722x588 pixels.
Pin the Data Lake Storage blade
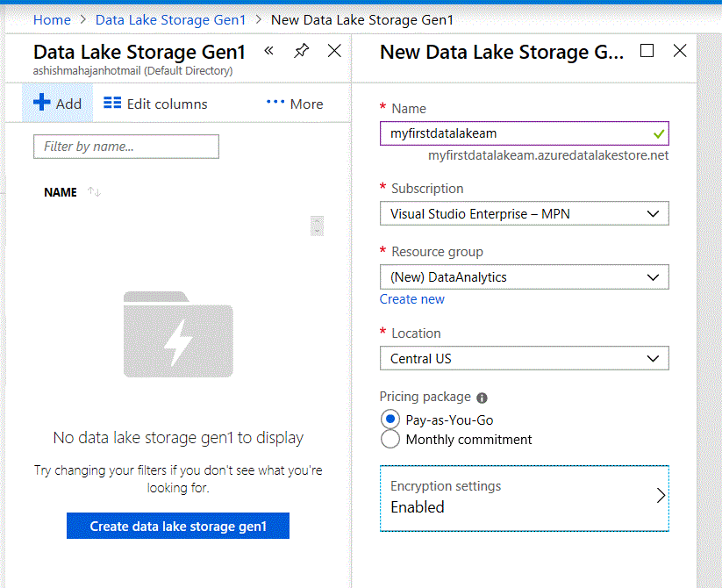coord(301,51)
